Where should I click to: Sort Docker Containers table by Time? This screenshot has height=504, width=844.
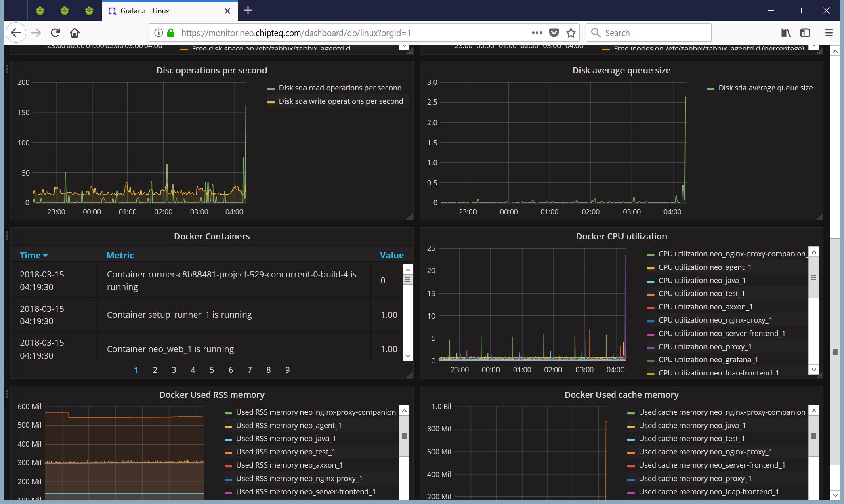[x=34, y=255]
